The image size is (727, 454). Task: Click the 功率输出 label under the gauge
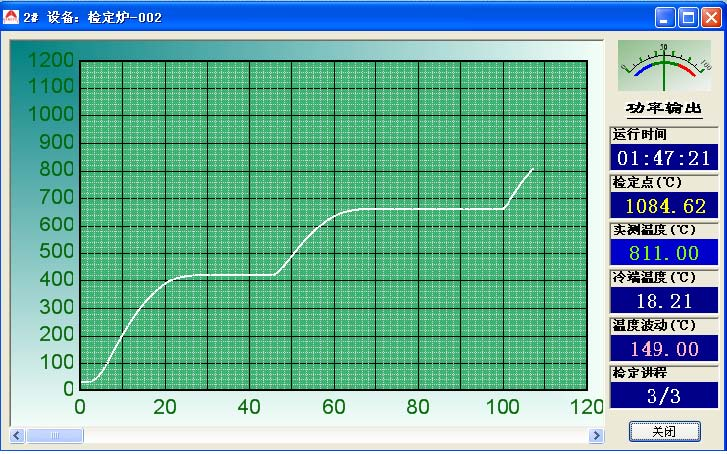pyautogui.click(x=663, y=109)
